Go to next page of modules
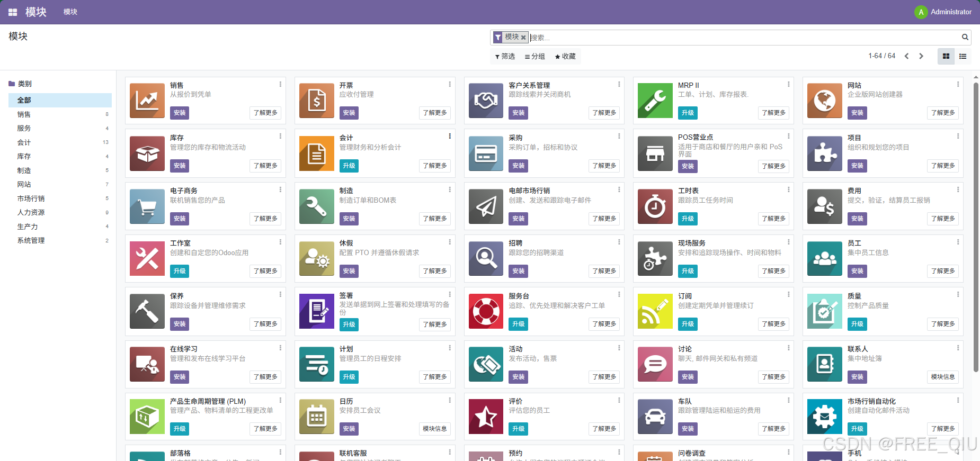Screen dimensions: 980x461 921,56
